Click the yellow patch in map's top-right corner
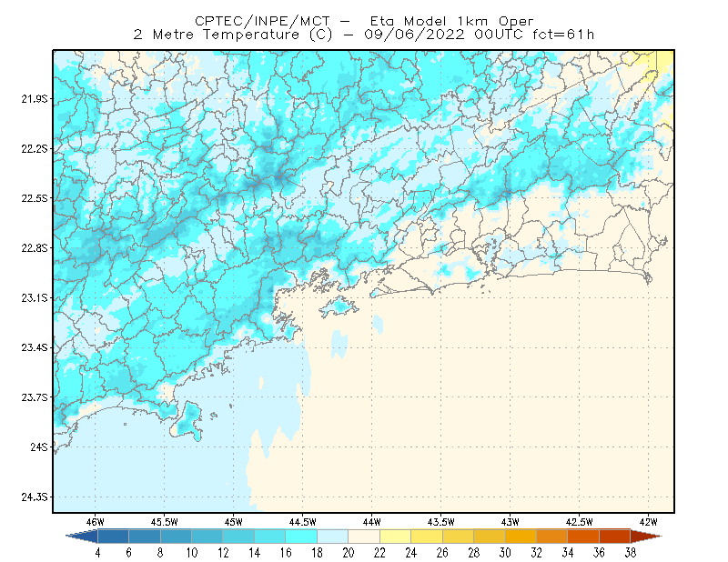 coord(665,59)
